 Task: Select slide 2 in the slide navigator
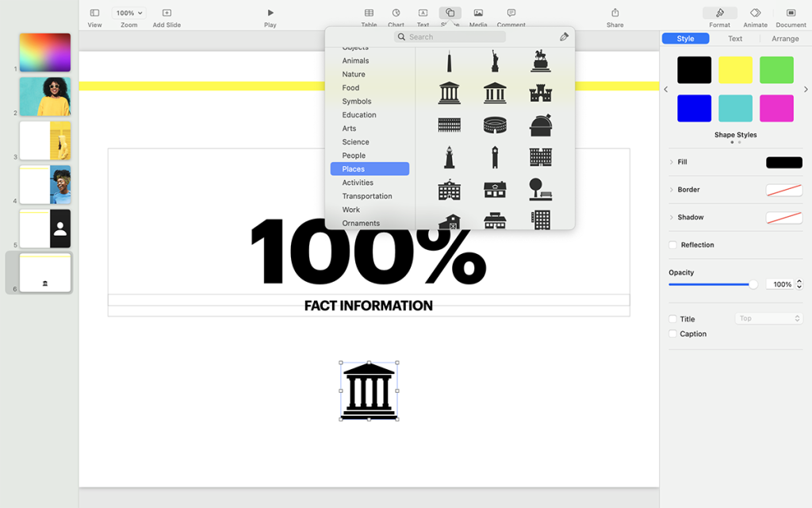pos(45,96)
